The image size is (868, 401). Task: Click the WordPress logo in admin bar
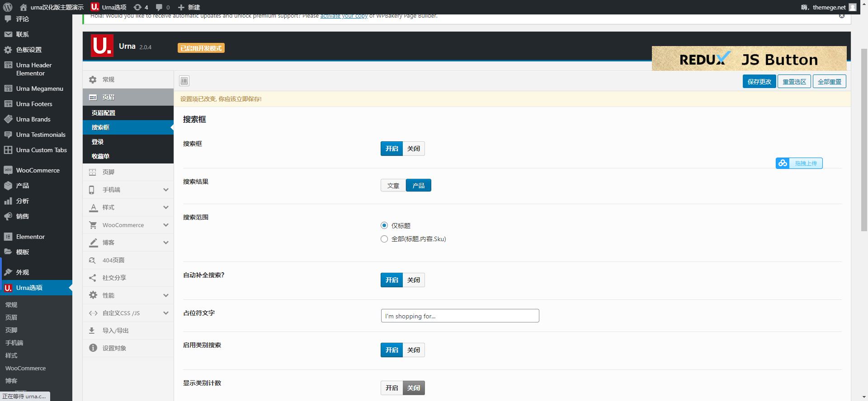pyautogui.click(x=8, y=7)
